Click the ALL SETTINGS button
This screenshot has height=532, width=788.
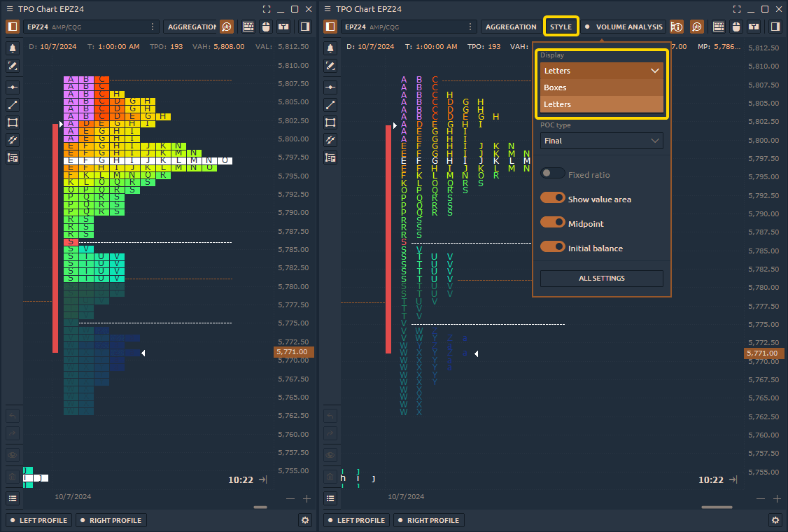(x=601, y=279)
